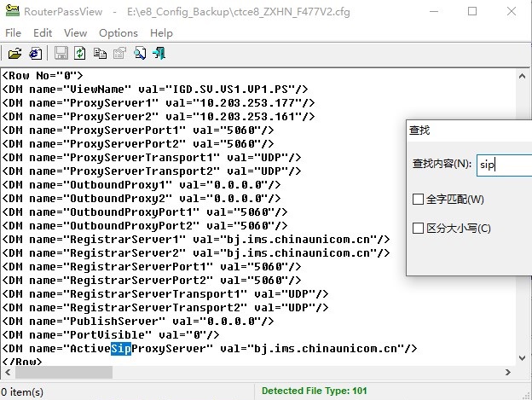Click the Copy Selected Items icon
Viewport: 532px width, 400px height.
[101, 53]
